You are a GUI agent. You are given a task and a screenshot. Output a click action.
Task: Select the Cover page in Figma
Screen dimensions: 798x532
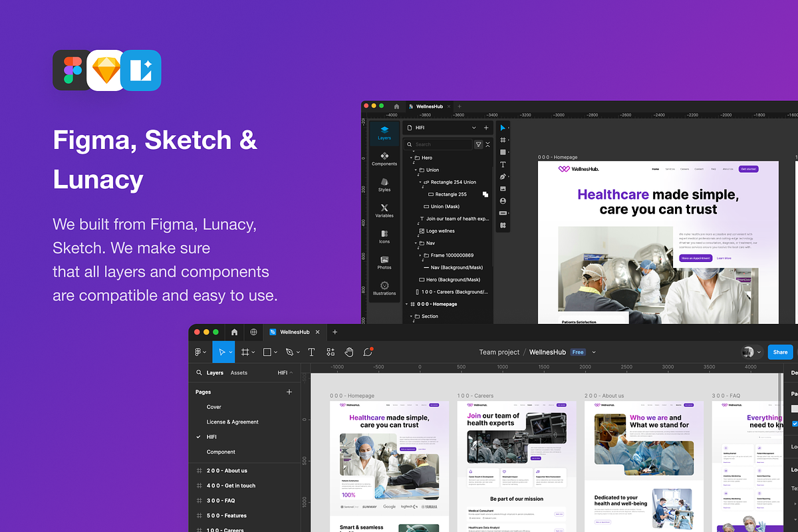tap(214, 407)
